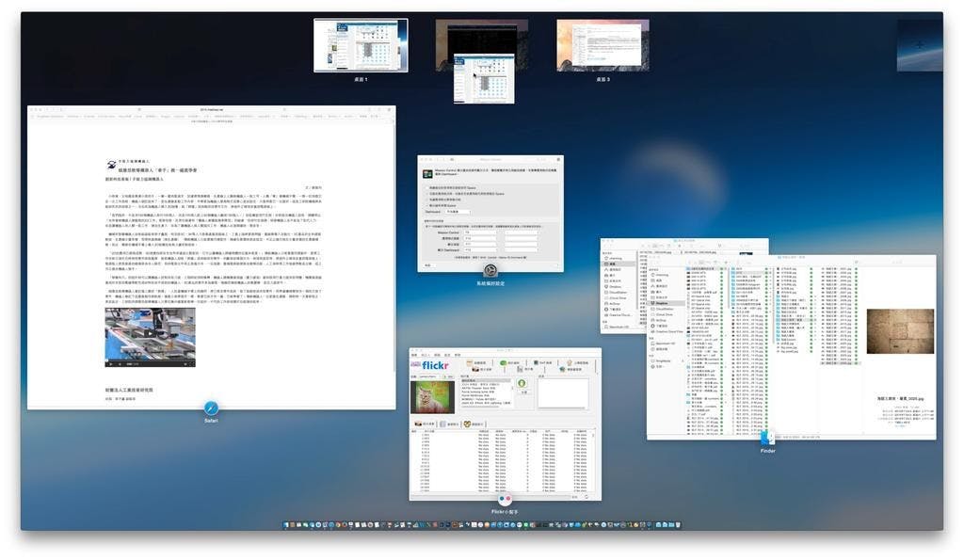Select Dropbox in front Finder sidebar
This screenshot has height=560, width=964.
662,303
